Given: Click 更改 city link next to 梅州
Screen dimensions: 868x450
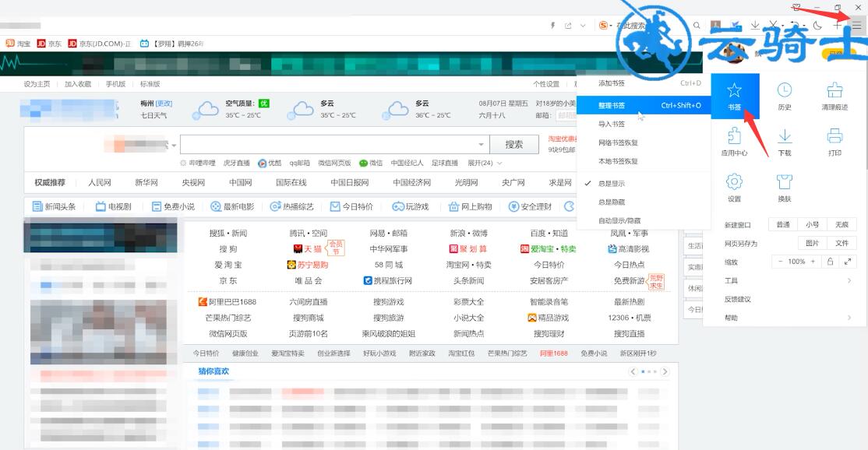Looking at the screenshot, I should click(x=164, y=104).
